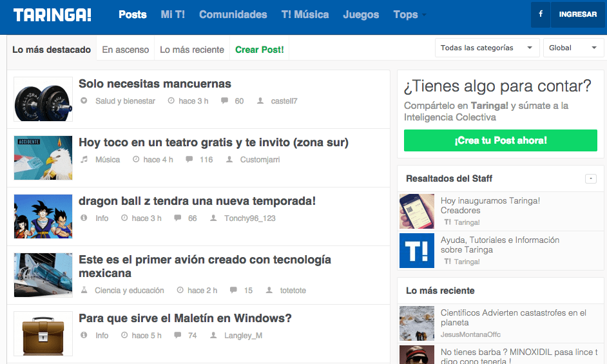Open the Global region dropdown
Screen dimensions: 607x364
pos(573,48)
